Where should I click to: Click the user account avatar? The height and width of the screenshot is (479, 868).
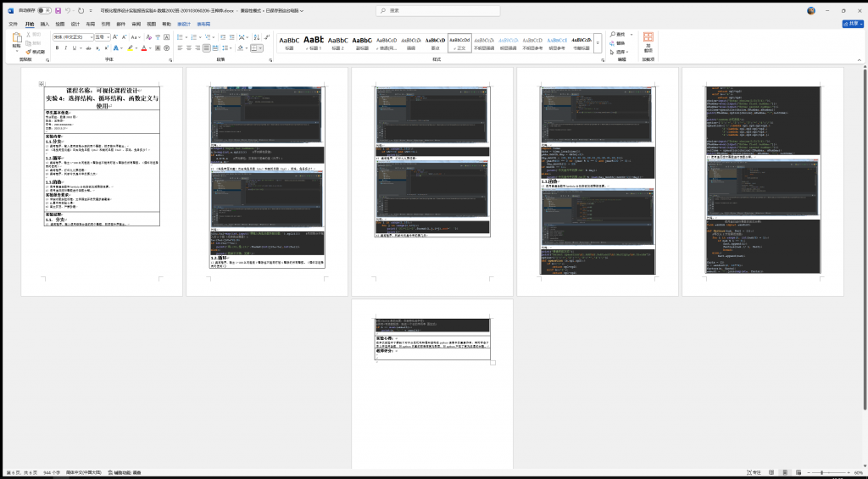(x=811, y=10)
